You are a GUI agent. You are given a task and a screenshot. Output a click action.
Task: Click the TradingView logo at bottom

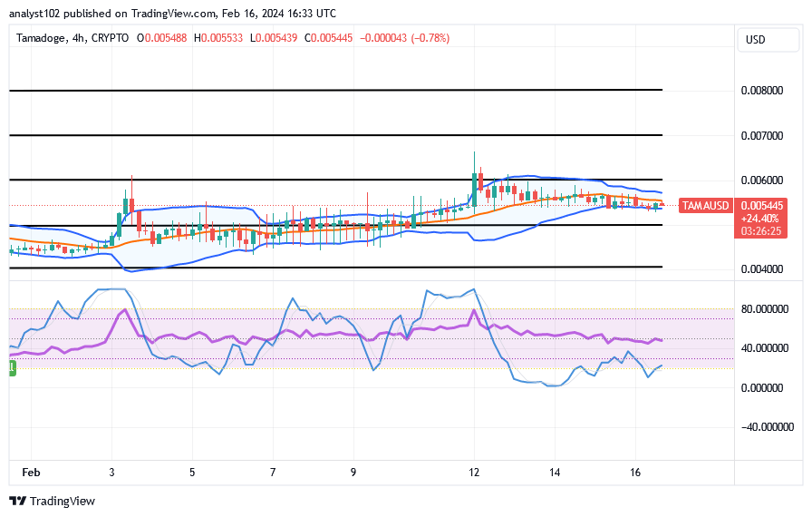pyautogui.click(x=53, y=501)
